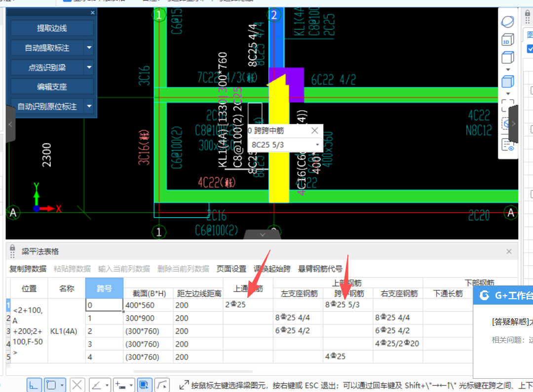
Task: Open the display settings list-with-eye icon
Action: [507, 145]
